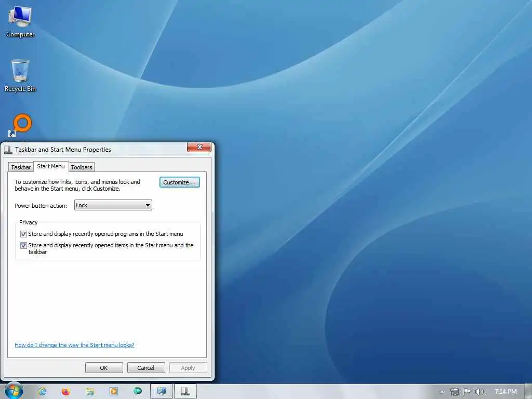Image resolution: width=532 pixels, height=399 pixels.
Task: Open Windows Explorer from the taskbar
Action: (90, 392)
